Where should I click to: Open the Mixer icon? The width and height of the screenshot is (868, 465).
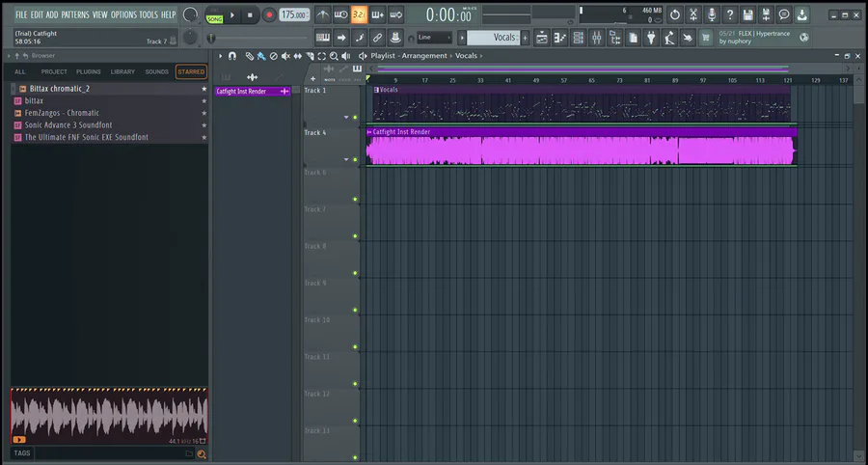[597, 38]
